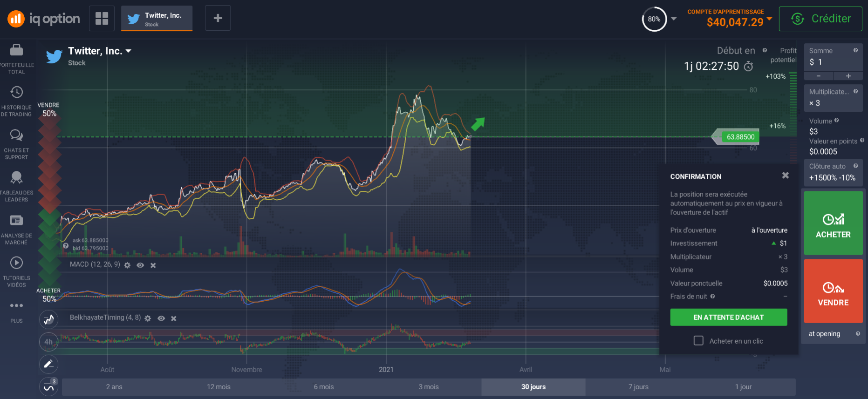Open MACD indicator settings gear
This screenshot has width=868, height=399.
click(x=127, y=265)
